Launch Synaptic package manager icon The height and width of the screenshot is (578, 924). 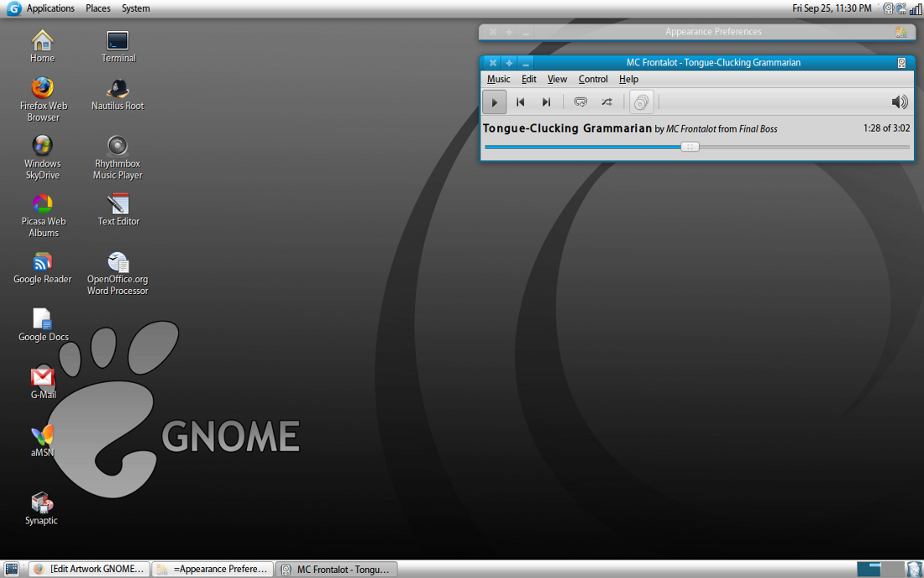(x=41, y=508)
